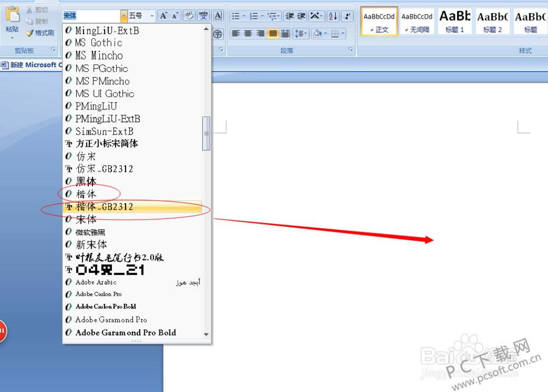This screenshot has width=548, height=392.
Task: Select 标题 1 from the Styles gallery
Action: [454, 21]
